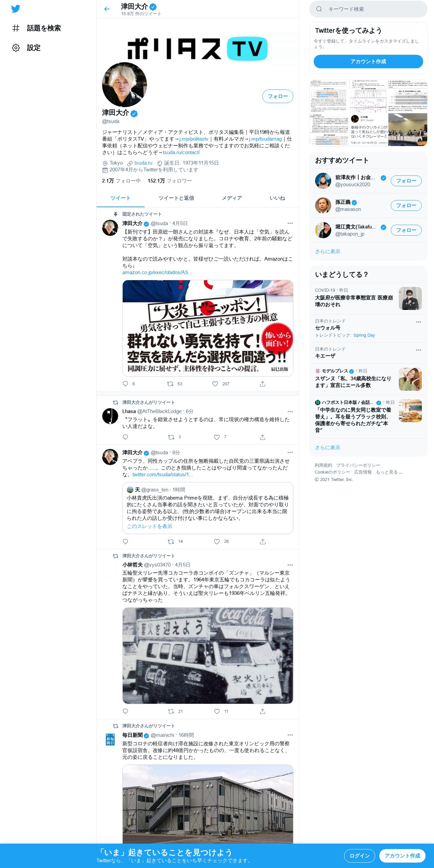Open options for セウォル号 trend
This screenshot has height=868, width=434.
click(418, 322)
